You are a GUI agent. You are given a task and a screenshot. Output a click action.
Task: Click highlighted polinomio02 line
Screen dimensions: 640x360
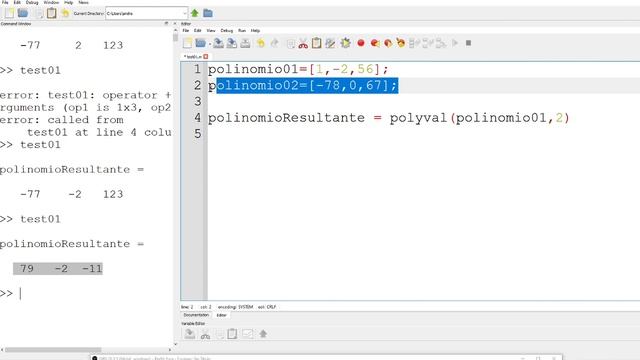point(307,86)
